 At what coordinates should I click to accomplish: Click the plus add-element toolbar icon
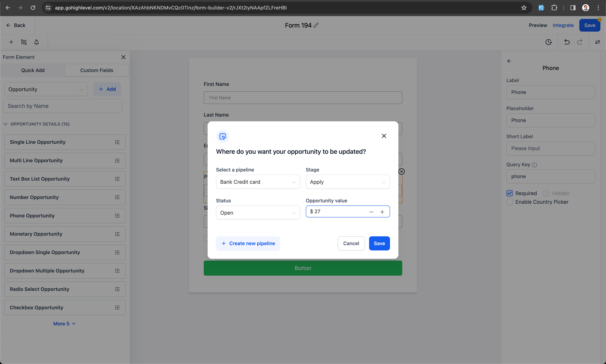tap(11, 42)
